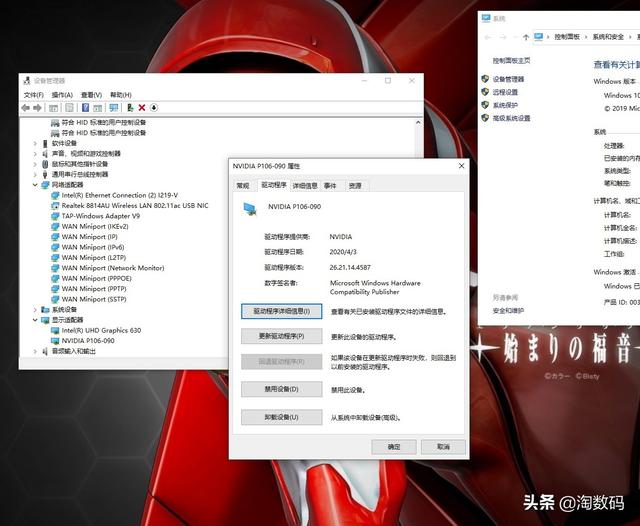Click the shield icon beside 远程设置 link
Screen dimensions: 640x526
tap(485, 92)
